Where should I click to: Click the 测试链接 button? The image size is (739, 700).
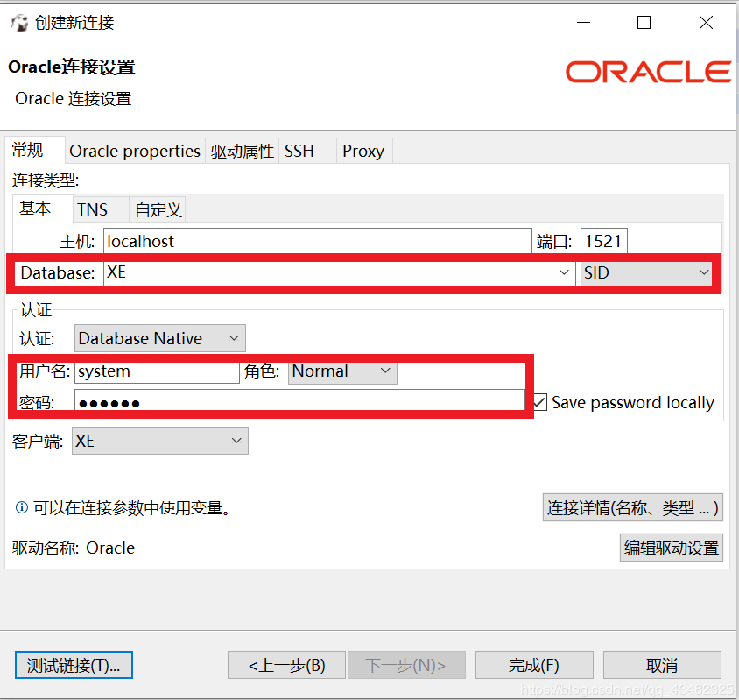pos(74,665)
